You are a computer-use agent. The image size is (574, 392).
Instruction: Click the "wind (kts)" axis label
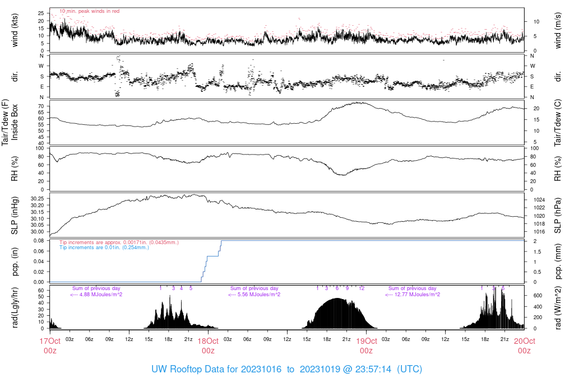pyautogui.click(x=15, y=30)
